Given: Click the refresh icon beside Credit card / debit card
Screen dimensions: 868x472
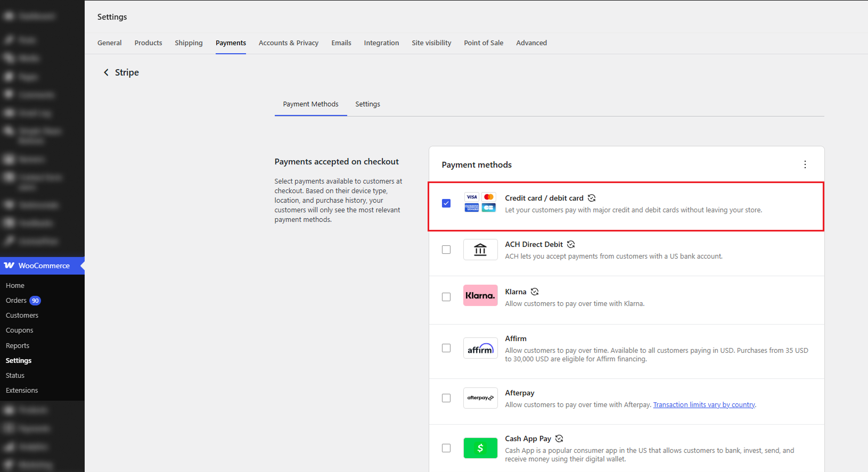Looking at the screenshot, I should (x=592, y=198).
